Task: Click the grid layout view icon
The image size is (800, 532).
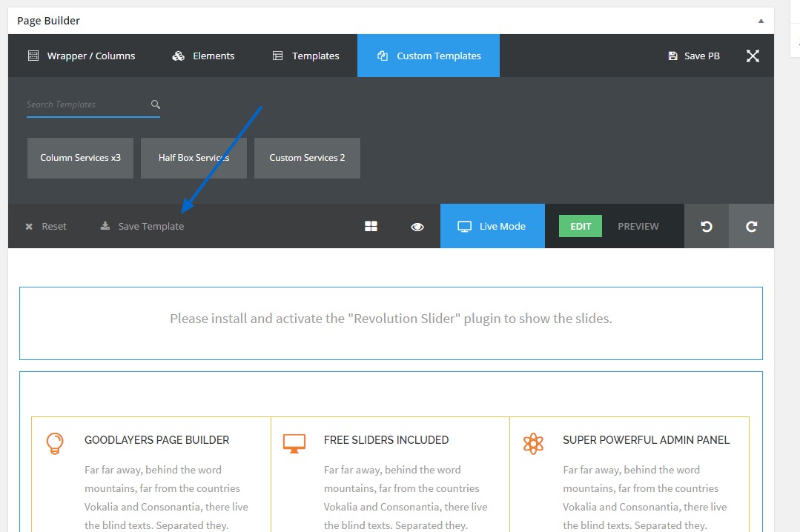Action: click(x=371, y=227)
